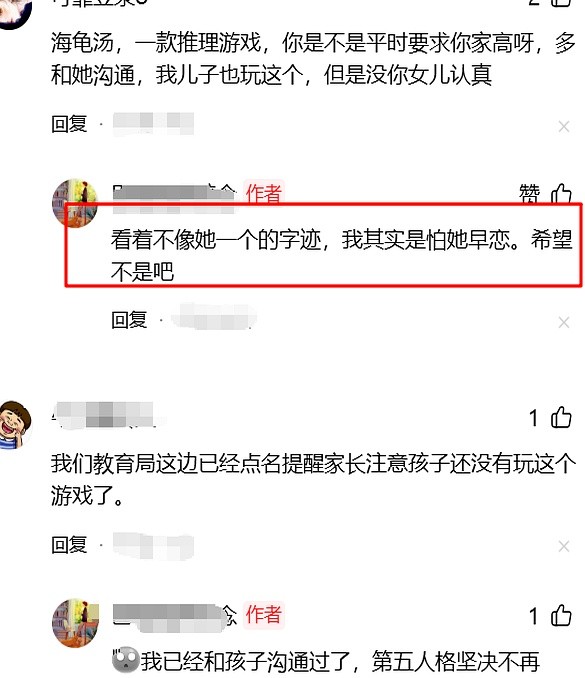Select the 我们教育局这边已经点名提醒 comment text
The width and height of the screenshot is (585, 678).
pos(313,479)
